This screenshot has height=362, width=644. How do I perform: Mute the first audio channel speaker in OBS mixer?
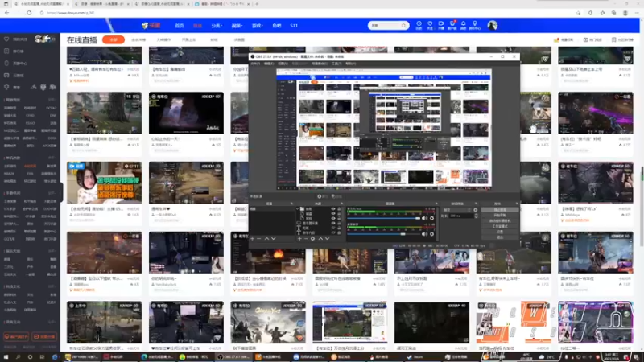point(425,218)
